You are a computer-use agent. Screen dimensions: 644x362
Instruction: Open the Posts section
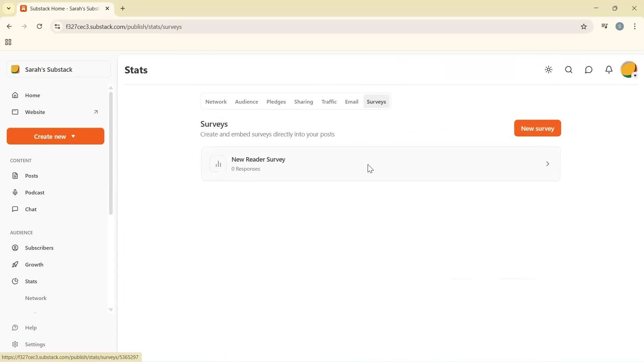coord(31,175)
